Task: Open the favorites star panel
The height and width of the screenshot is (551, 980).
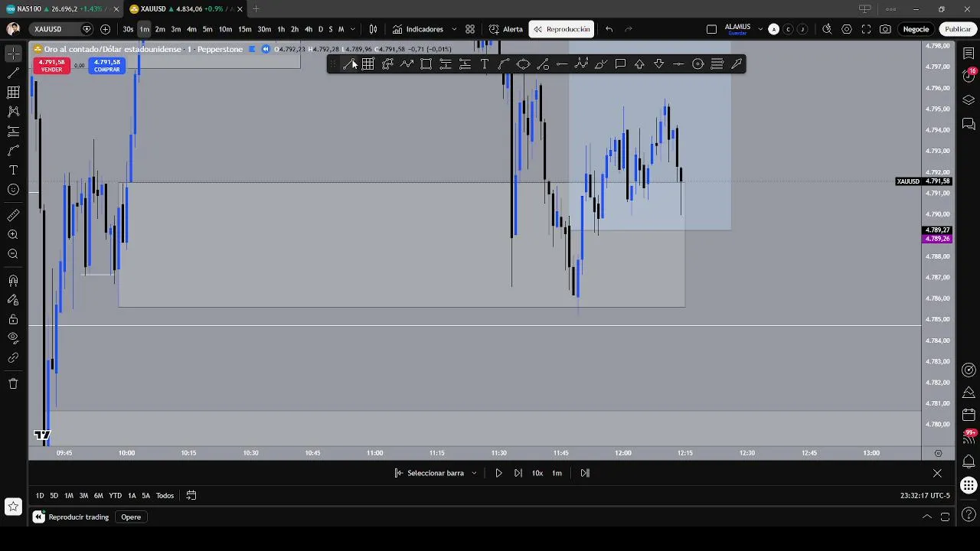Action: tap(13, 506)
